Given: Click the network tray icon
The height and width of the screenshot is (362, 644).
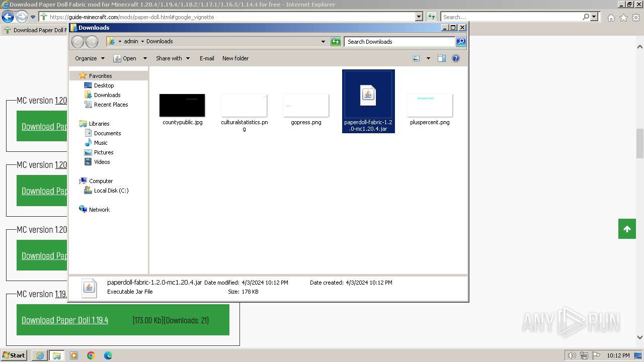Looking at the screenshot, I should [584, 355].
